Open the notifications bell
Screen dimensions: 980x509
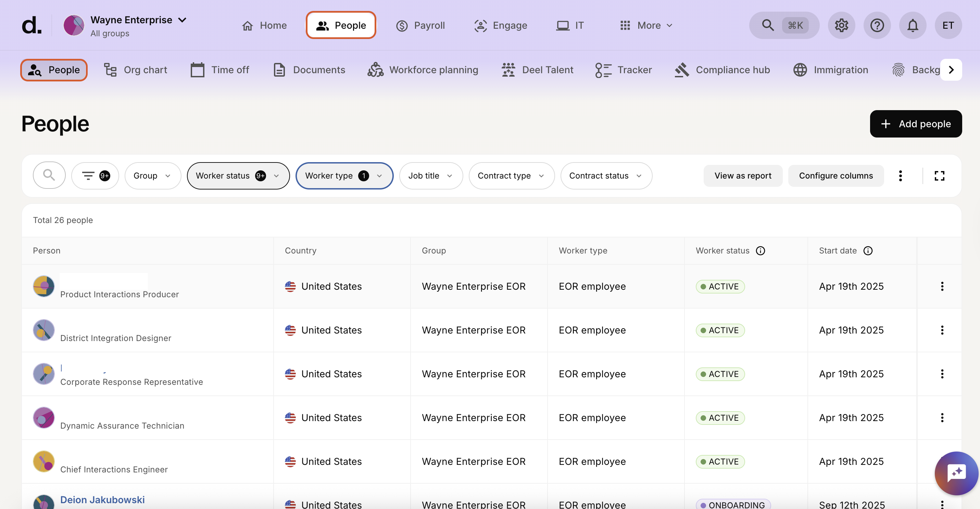(x=912, y=25)
